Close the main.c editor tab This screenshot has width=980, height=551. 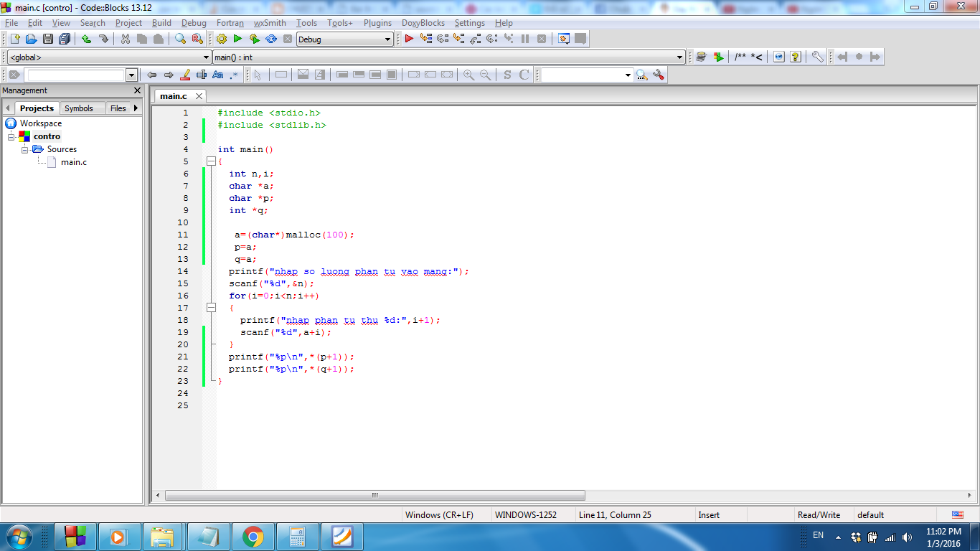point(199,96)
